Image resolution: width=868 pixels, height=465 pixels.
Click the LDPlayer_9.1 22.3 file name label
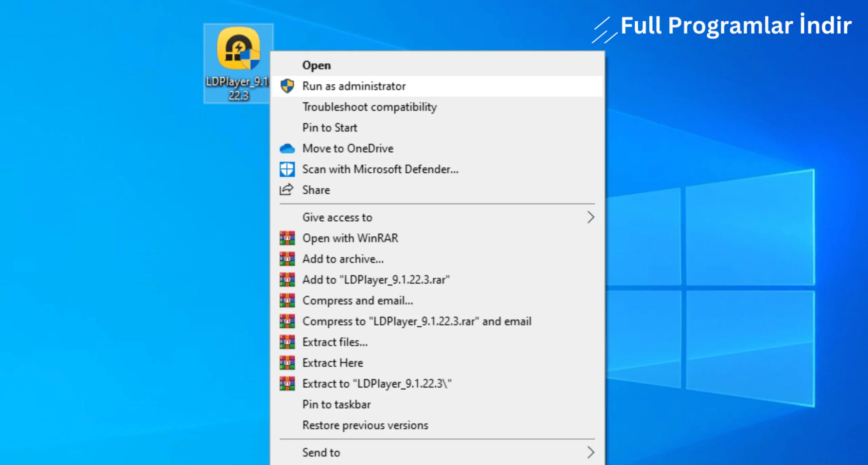237,88
